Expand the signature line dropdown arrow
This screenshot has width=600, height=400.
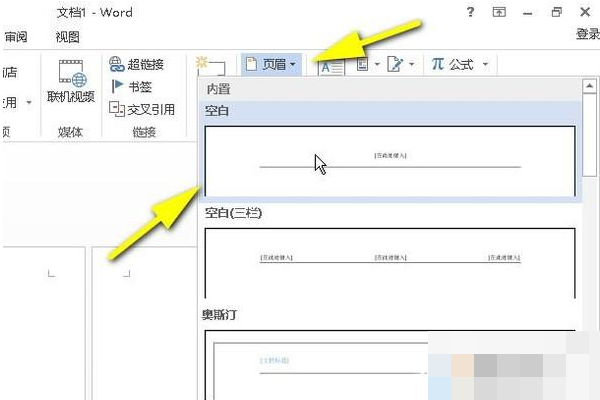412,64
